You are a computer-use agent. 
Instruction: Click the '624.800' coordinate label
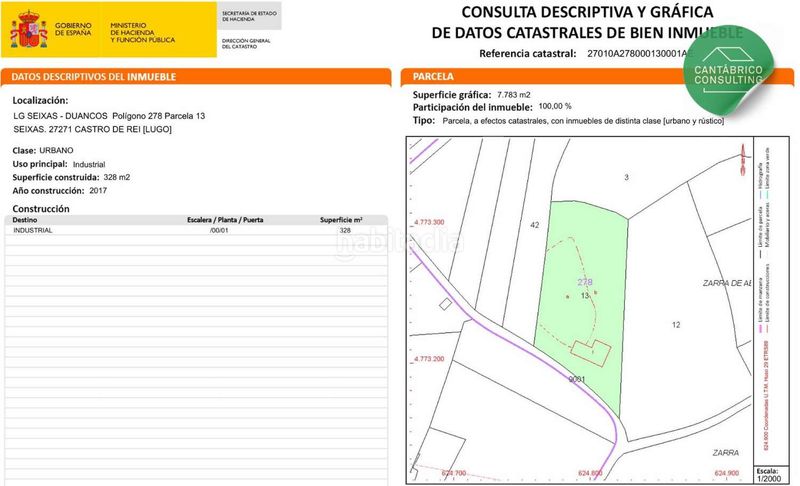[590, 473]
